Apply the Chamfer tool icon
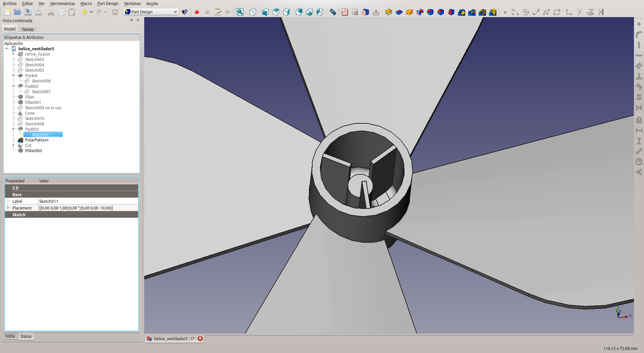Image resolution: width=644 pixels, height=353 pixels. 441,12
